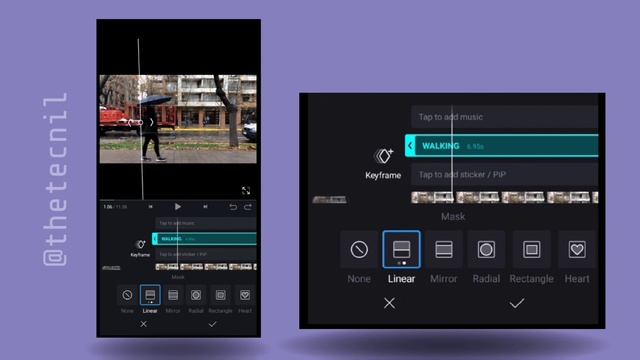This screenshot has width=640, height=360.
Task: Select Mirror mask in enlarged panel
Action: click(x=444, y=249)
